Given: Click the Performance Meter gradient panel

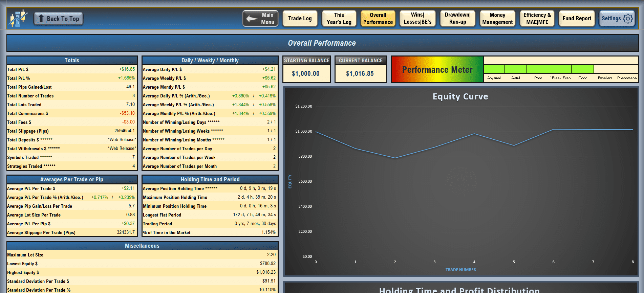Looking at the screenshot, I should pos(437,70).
